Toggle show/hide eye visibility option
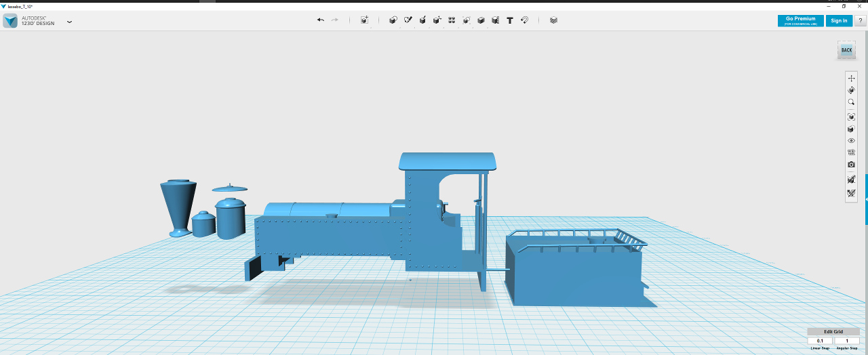 pos(852,141)
